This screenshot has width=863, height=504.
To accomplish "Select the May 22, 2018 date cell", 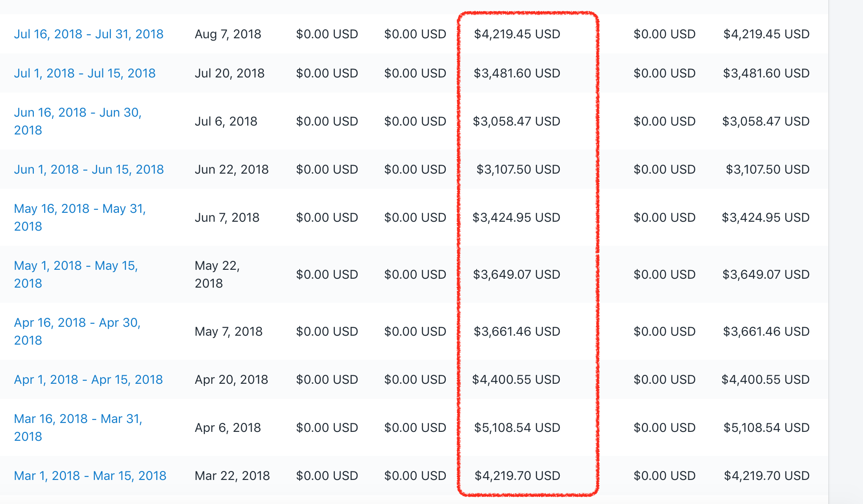I will coord(217,274).
